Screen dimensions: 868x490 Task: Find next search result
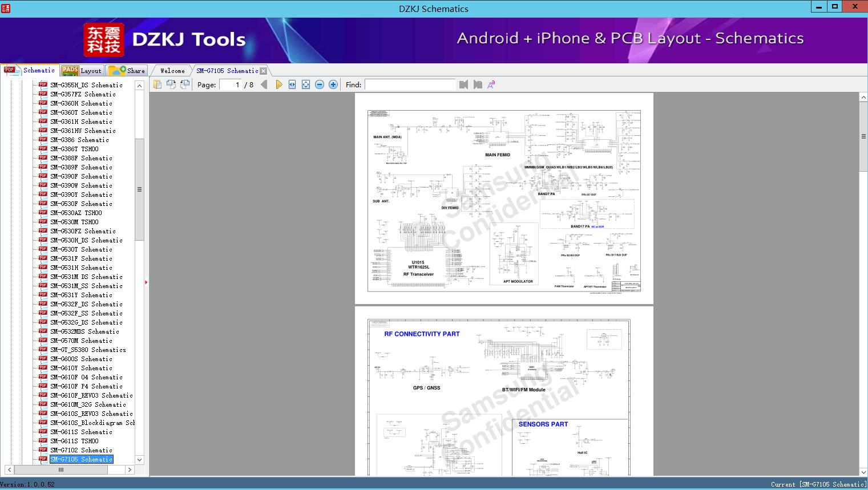[x=478, y=84]
